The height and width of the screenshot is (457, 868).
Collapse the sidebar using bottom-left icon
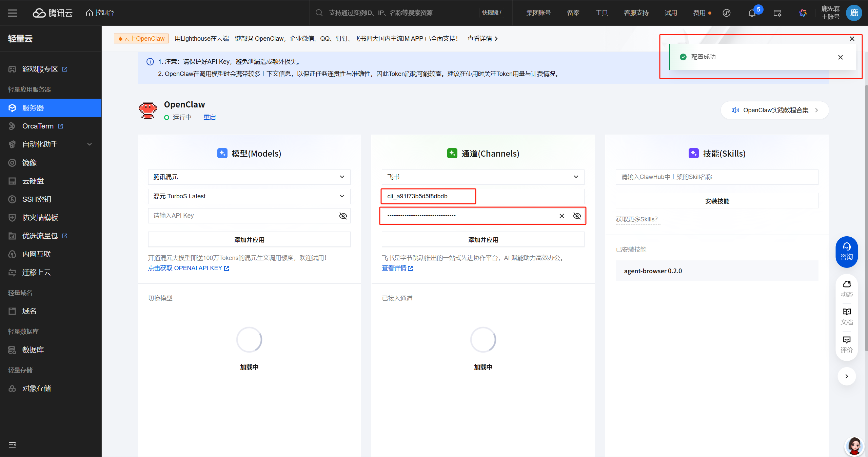[x=12, y=445]
